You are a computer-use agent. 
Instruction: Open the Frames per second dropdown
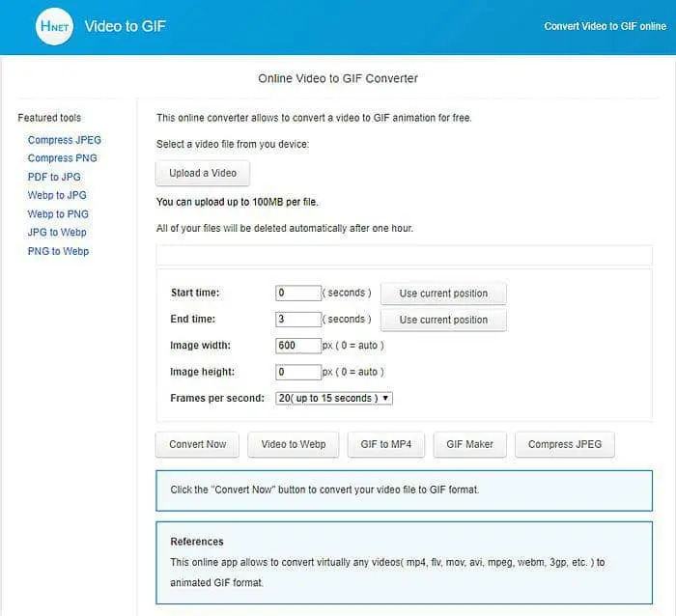coord(333,398)
